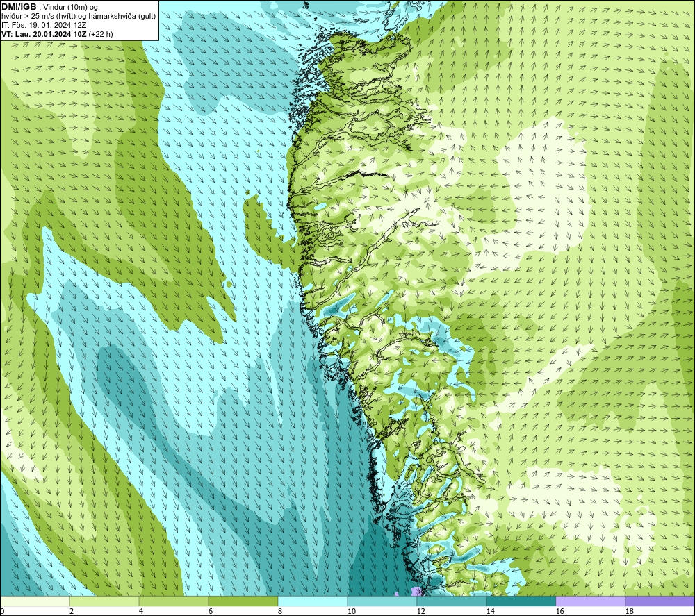Screen dimensions: 695x616
Task: Click the 12–14 m/s teal swatch
Action: [451, 601]
